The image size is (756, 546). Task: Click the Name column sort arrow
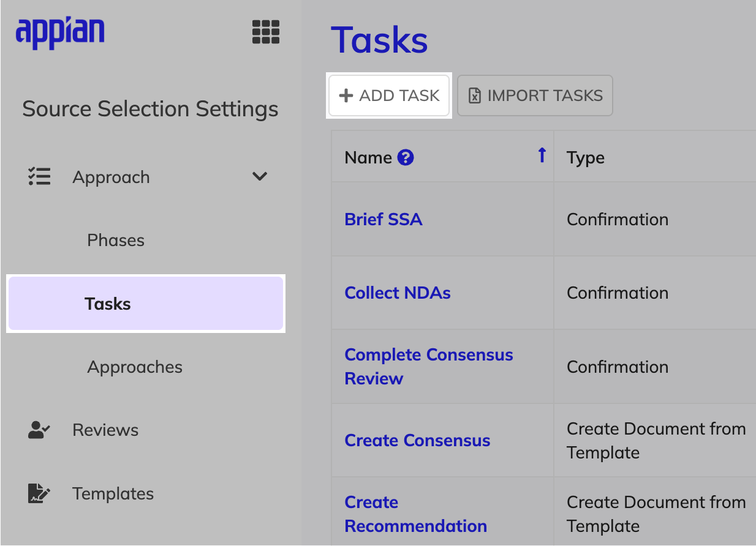tap(542, 155)
